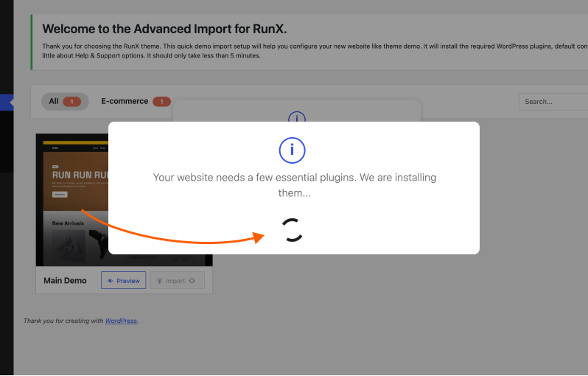This screenshot has width=588, height=376.
Task: Click the red count badge beside E-commerce
Action: (x=161, y=102)
